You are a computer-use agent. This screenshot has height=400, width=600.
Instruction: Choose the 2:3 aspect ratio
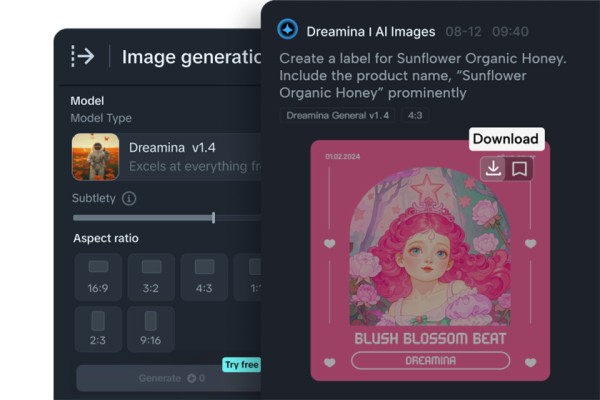tap(98, 329)
